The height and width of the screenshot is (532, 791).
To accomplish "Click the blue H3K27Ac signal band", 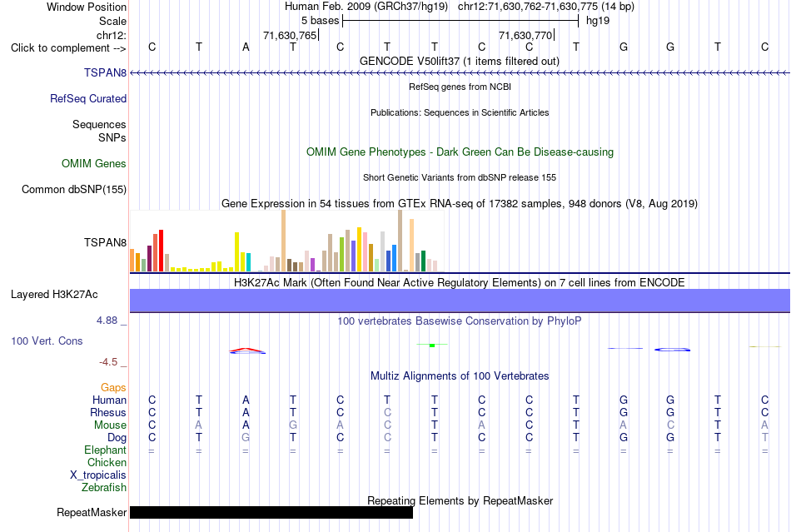I will [x=460, y=301].
